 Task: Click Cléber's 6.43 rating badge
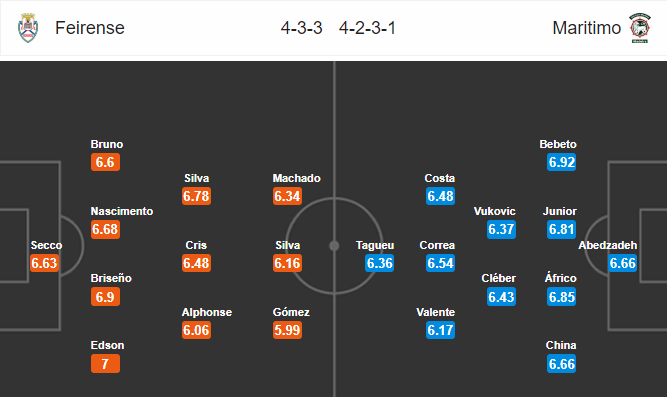[501, 297]
